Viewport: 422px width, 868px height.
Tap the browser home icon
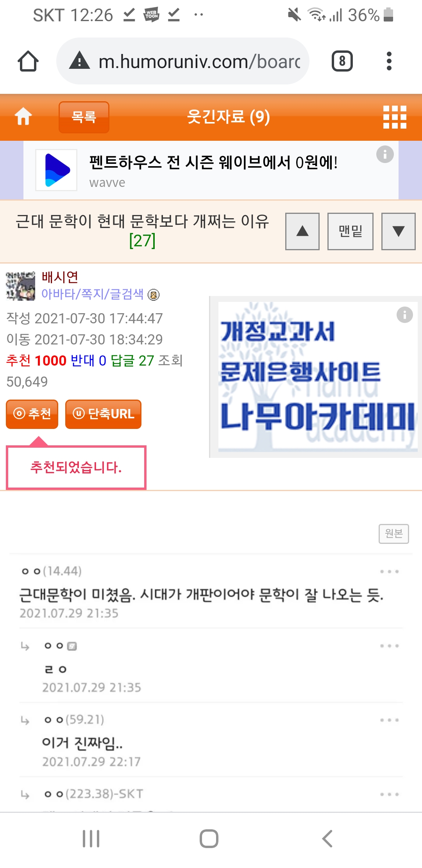coord(28,61)
